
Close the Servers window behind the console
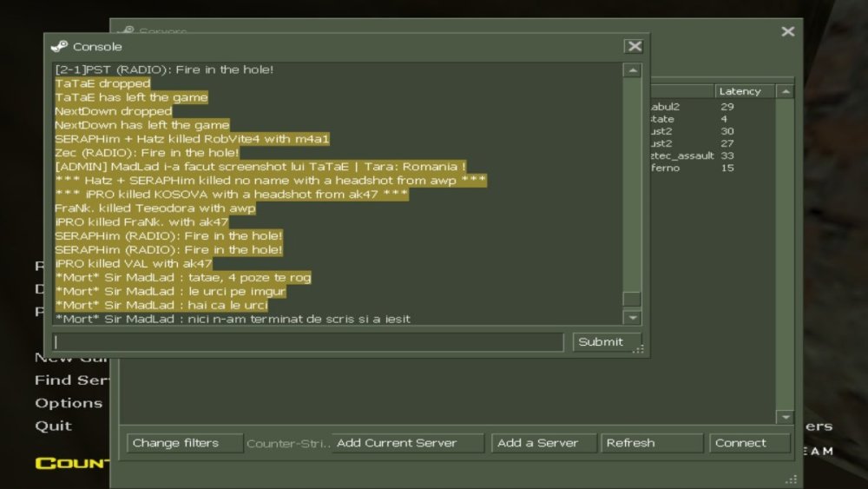(788, 31)
